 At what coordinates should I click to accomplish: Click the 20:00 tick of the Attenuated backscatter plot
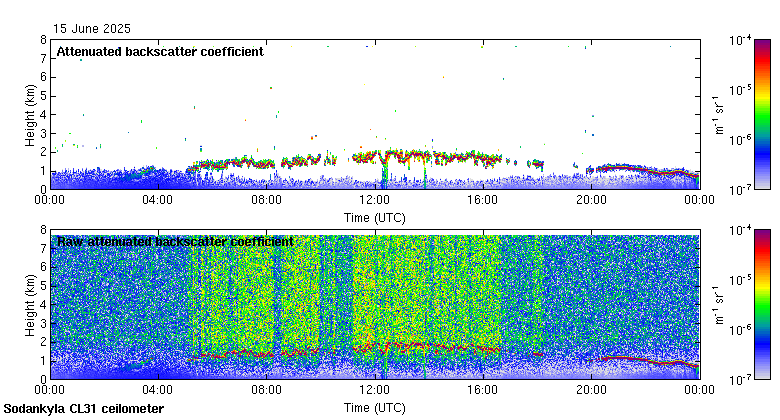pos(591,200)
